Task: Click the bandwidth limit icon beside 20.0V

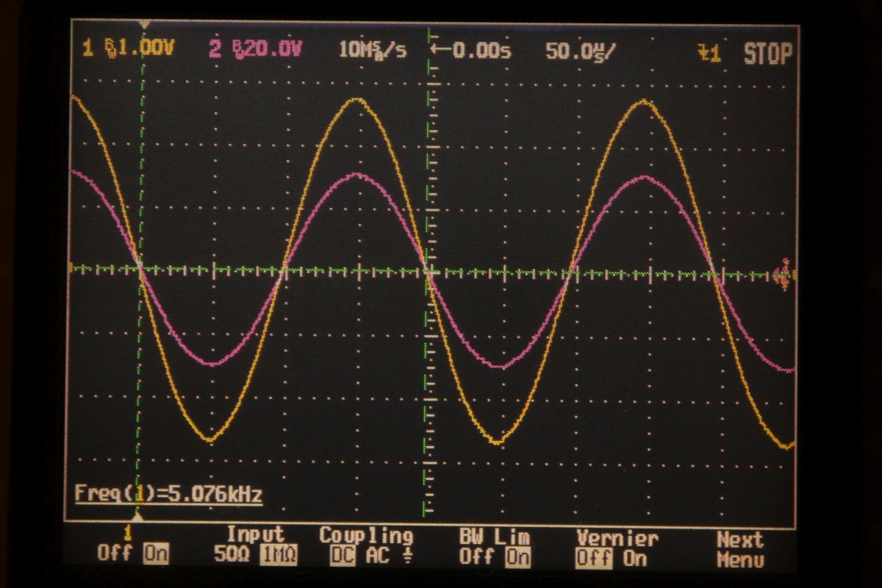Action: [x=240, y=50]
